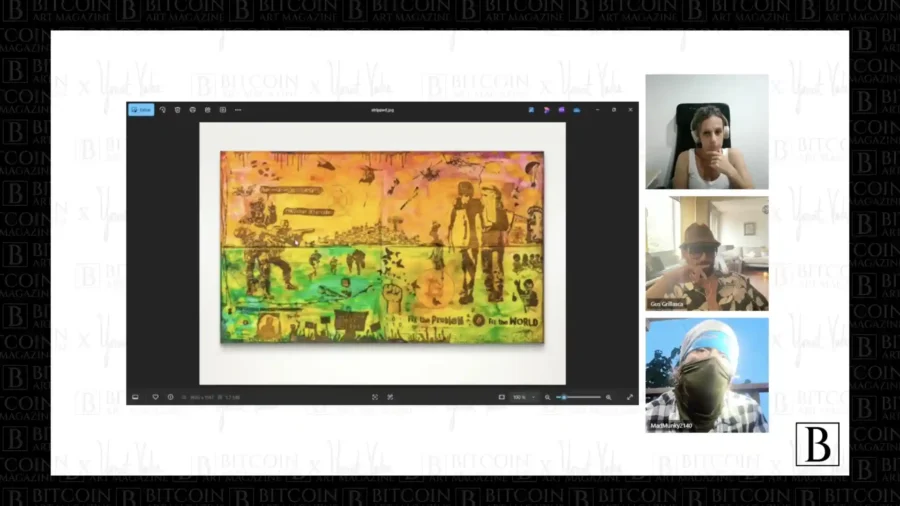The height and width of the screenshot is (506, 900).
Task: Open the Clipchamp icon in title bar
Action: pyautogui.click(x=546, y=110)
